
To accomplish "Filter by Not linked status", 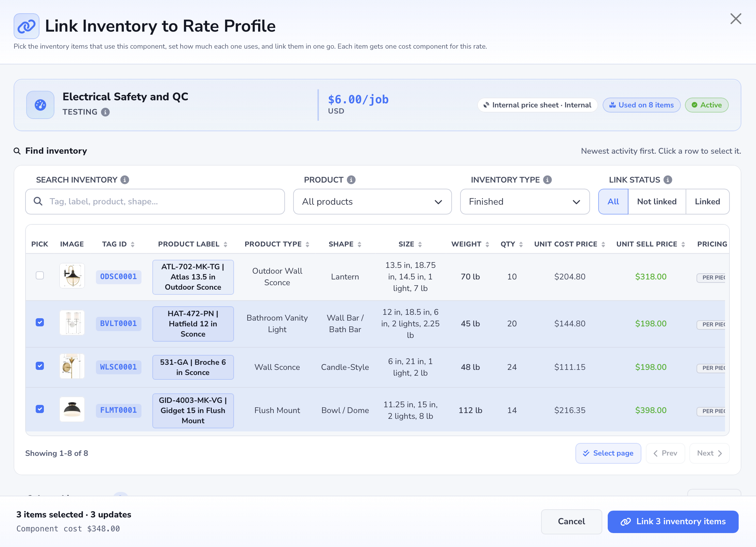I will pos(657,202).
